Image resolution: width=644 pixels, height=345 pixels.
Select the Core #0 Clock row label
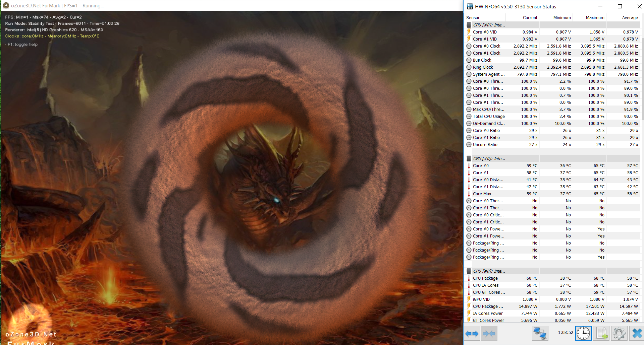click(x=486, y=46)
